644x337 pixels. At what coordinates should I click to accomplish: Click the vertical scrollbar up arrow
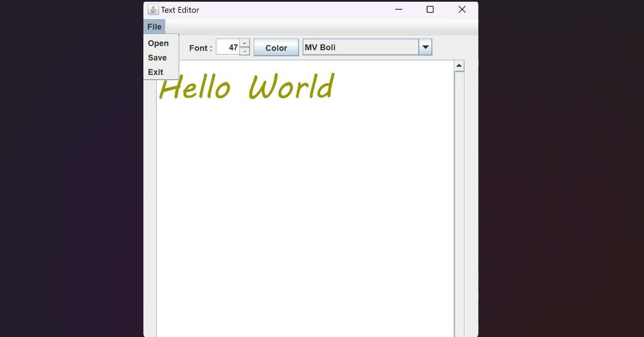pyautogui.click(x=459, y=66)
